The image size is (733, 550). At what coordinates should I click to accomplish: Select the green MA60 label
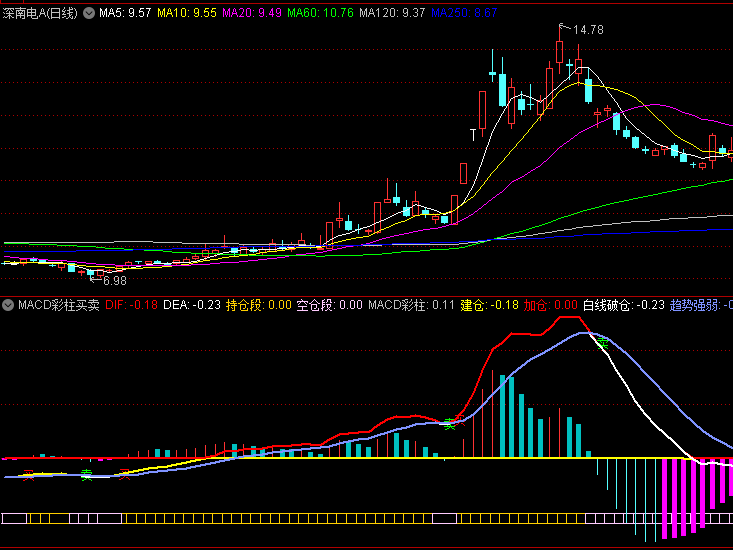coord(320,14)
